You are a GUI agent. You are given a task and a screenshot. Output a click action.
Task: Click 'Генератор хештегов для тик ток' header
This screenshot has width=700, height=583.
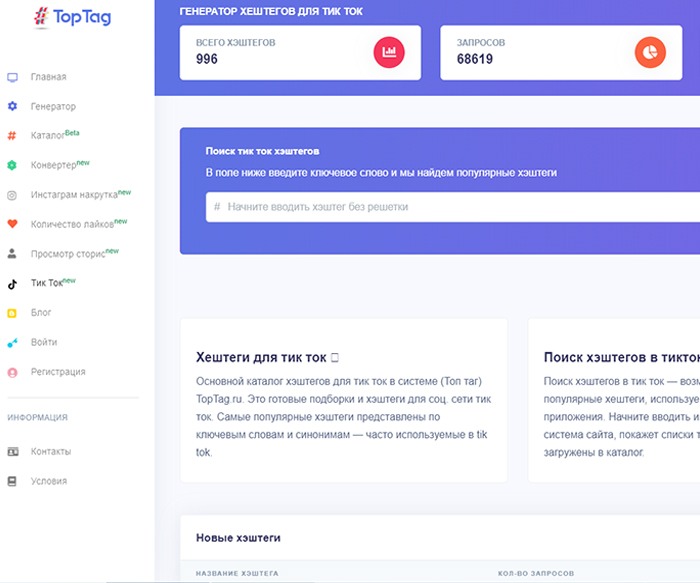click(x=271, y=12)
